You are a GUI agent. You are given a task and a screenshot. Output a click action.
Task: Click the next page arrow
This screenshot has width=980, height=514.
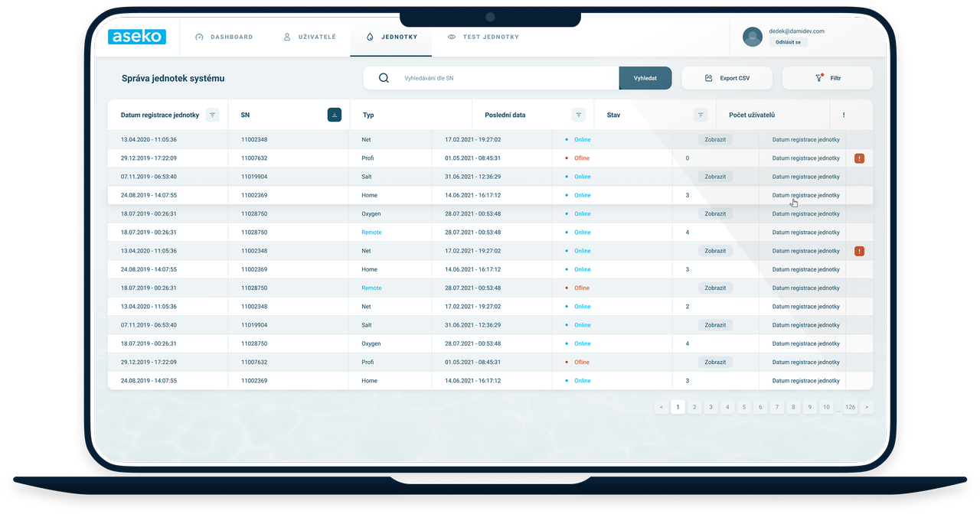pyautogui.click(x=867, y=407)
